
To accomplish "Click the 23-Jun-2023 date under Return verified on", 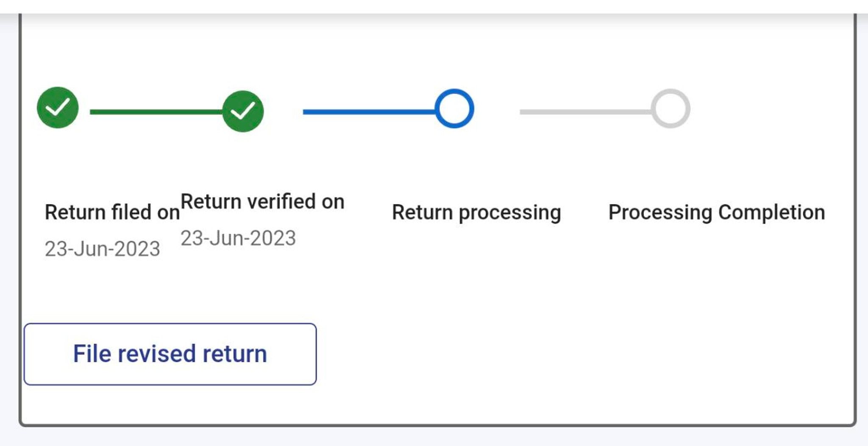I will pyautogui.click(x=238, y=238).
